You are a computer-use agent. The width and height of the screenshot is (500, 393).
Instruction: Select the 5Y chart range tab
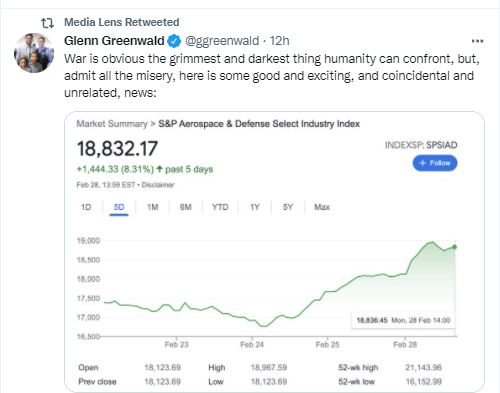coord(288,207)
